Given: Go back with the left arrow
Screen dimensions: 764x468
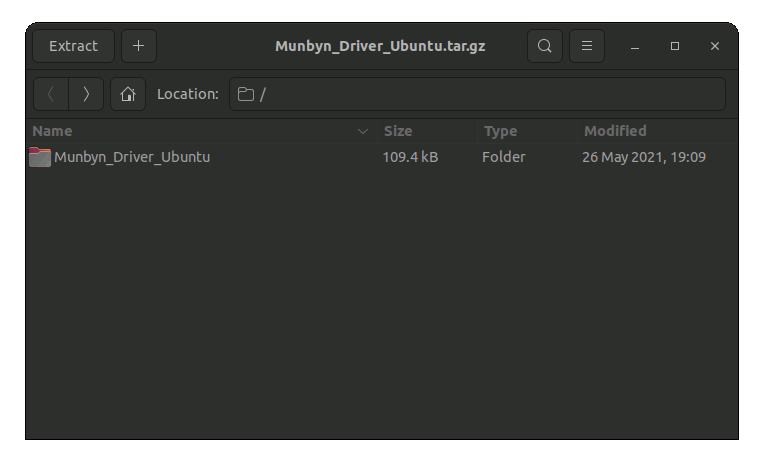Looking at the screenshot, I should coord(51,94).
